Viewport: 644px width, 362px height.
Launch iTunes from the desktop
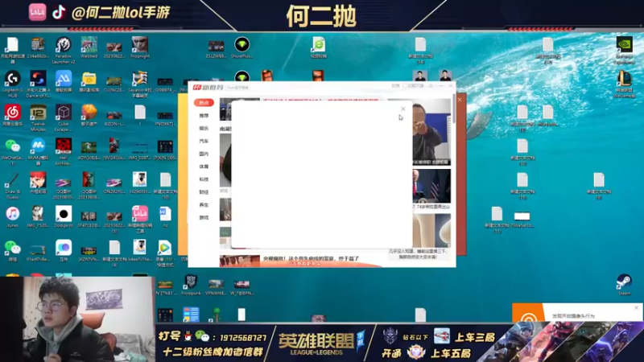[x=12, y=214]
